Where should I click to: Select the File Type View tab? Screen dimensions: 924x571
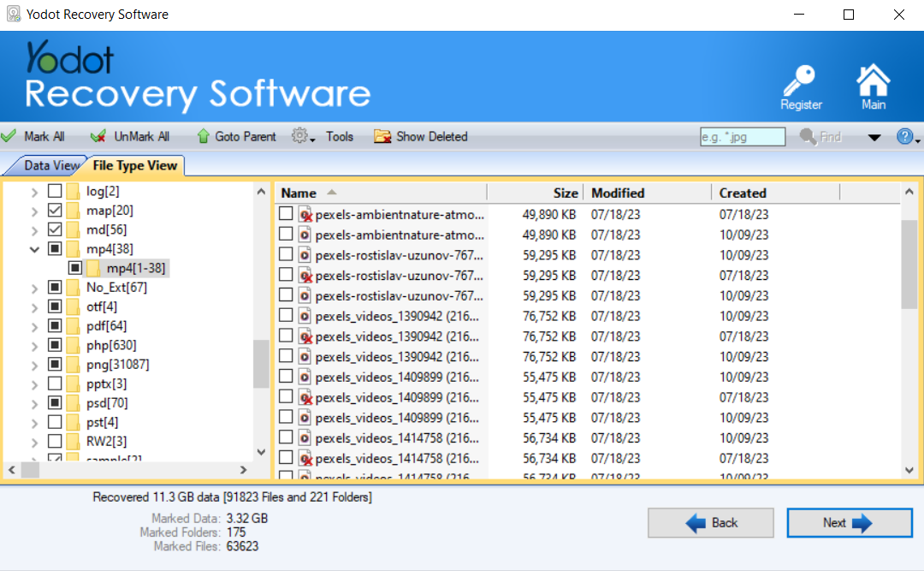click(137, 165)
